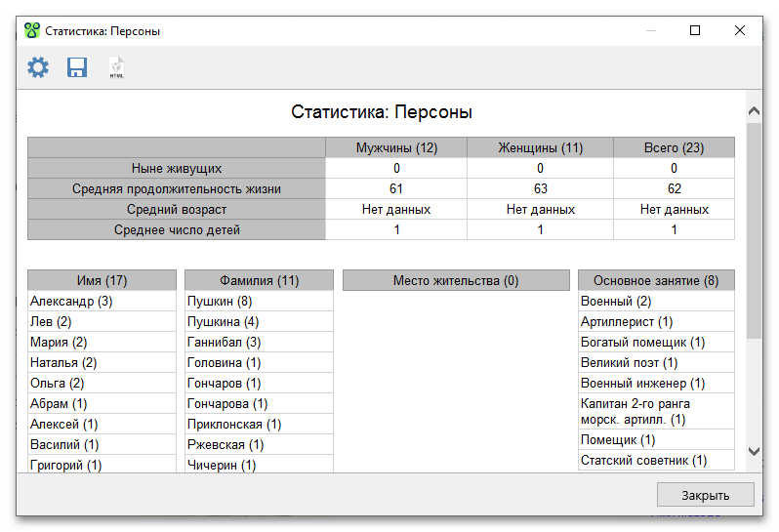Select the name Мария (2)
Screen dimensions: 779x532
(102, 343)
